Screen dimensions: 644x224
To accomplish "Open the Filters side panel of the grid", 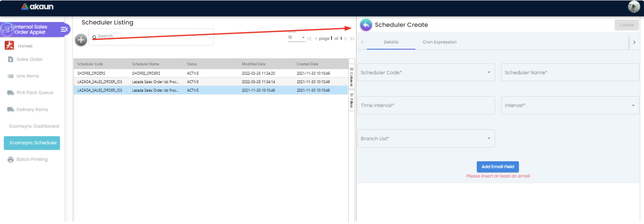I will pos(352,101).
